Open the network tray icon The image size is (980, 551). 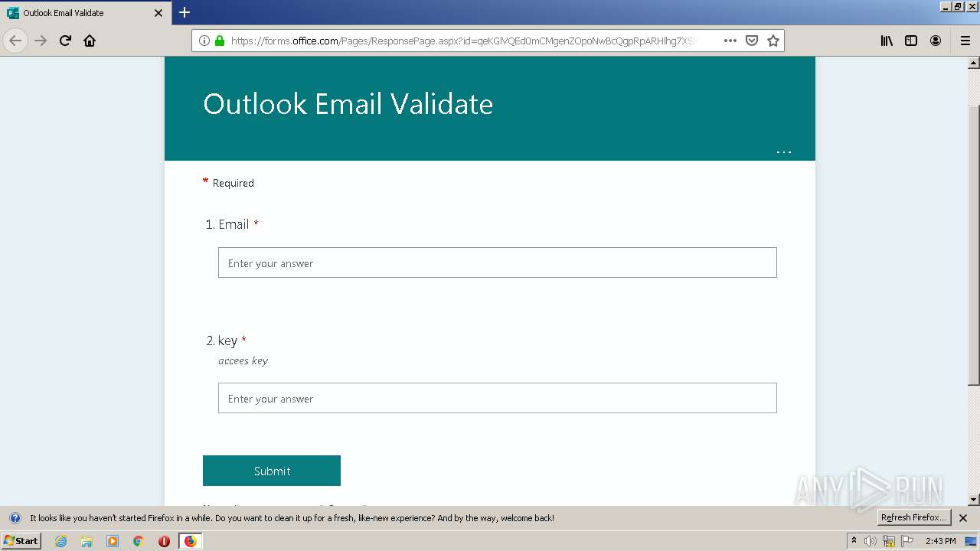pos(889,541)
